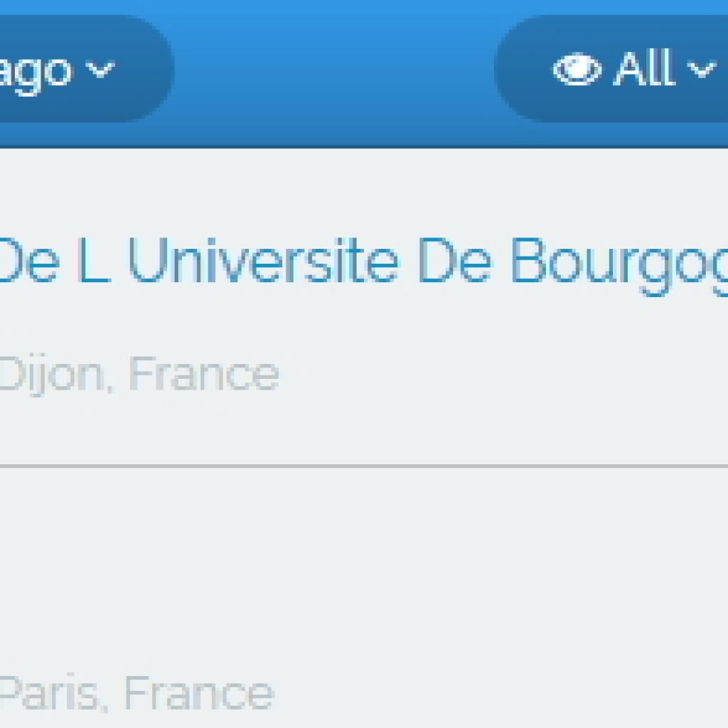The width and height of the screenshot is (728, 728).
Task: Click the chevron next to 'All'
Action: (701, 70)
